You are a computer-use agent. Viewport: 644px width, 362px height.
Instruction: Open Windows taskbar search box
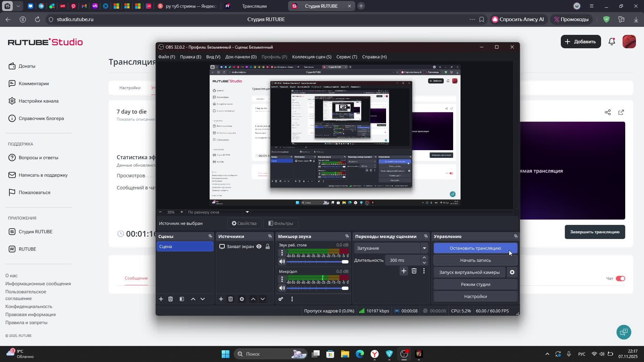271,354
